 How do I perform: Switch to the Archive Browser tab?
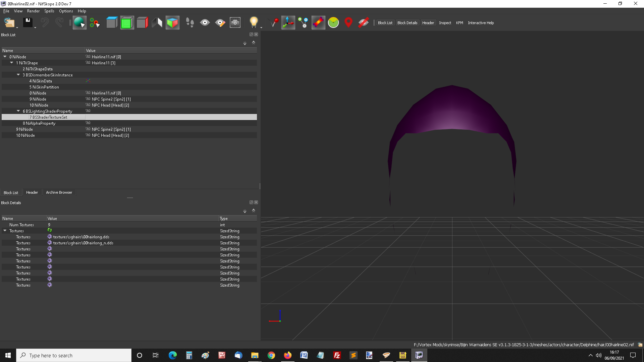[59, 192]
